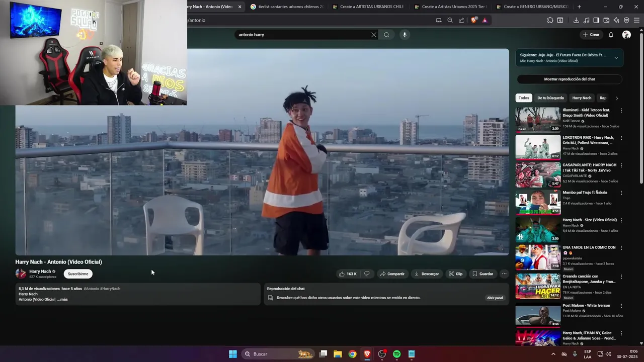Screen dimensions: 644x362
Task: Click Brave Shields lion icon
Action: (473, 20)
